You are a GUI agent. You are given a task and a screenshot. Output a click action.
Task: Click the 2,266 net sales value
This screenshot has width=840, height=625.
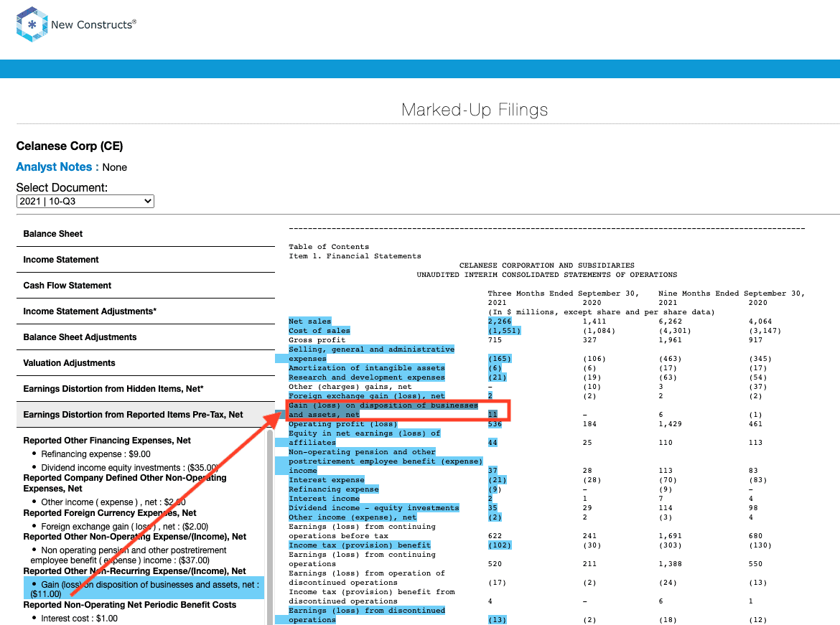click(499, 321)
